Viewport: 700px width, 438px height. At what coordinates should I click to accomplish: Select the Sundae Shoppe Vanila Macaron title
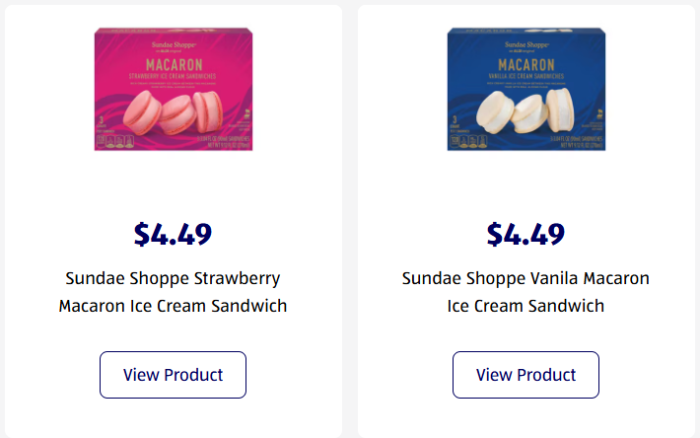coord(526,278)
